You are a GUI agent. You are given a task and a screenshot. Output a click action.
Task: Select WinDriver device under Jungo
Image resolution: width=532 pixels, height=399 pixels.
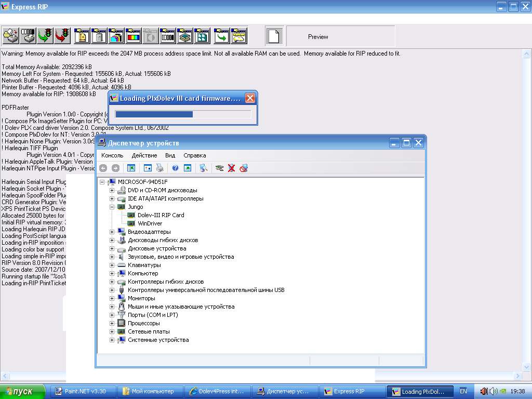150,223
